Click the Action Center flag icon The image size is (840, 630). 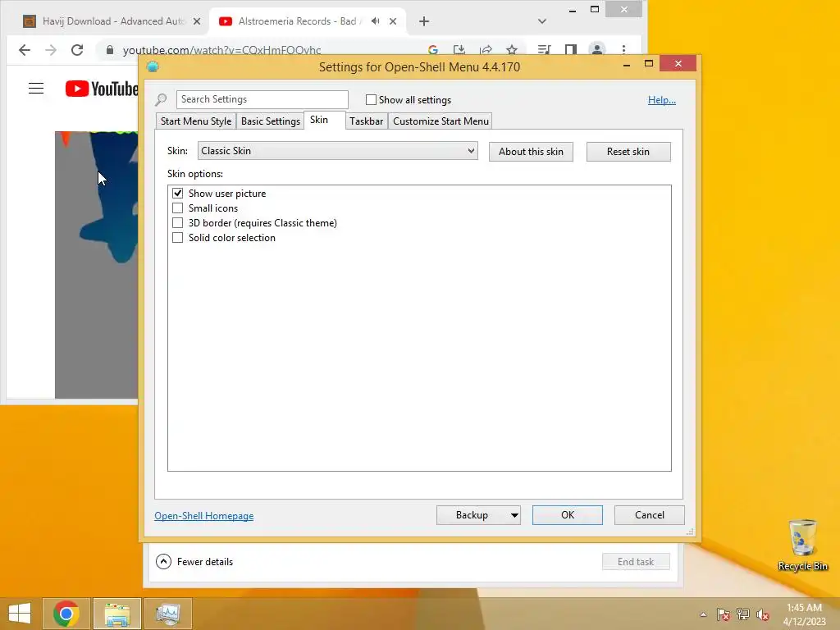(x=723, y=614)
